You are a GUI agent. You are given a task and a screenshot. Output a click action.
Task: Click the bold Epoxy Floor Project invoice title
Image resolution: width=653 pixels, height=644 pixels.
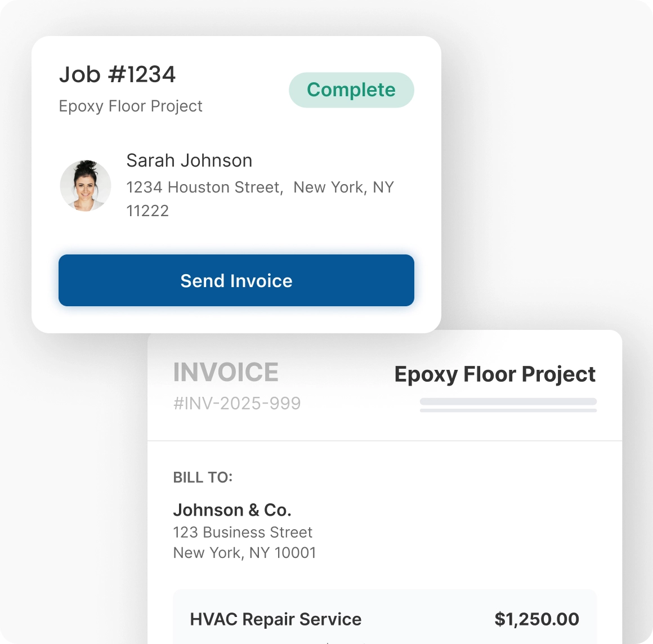click(x=495, y=374)
